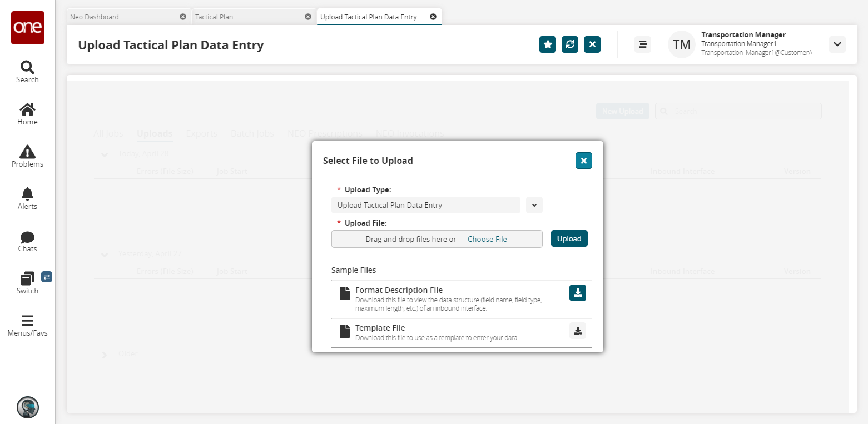This screenshot has height=424, width=868.
Task: Click the Choose File link
Action: click(x=487, y=239)
